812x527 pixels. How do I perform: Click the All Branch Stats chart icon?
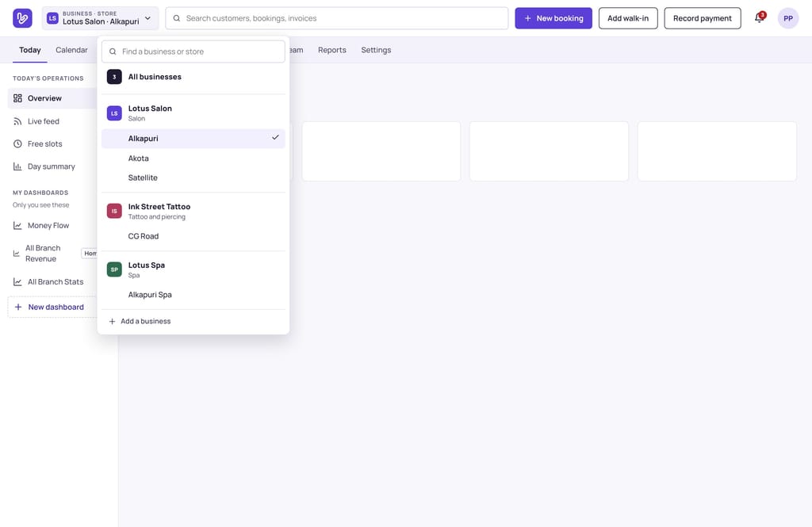pyautogui.click(x=17, y=282)
